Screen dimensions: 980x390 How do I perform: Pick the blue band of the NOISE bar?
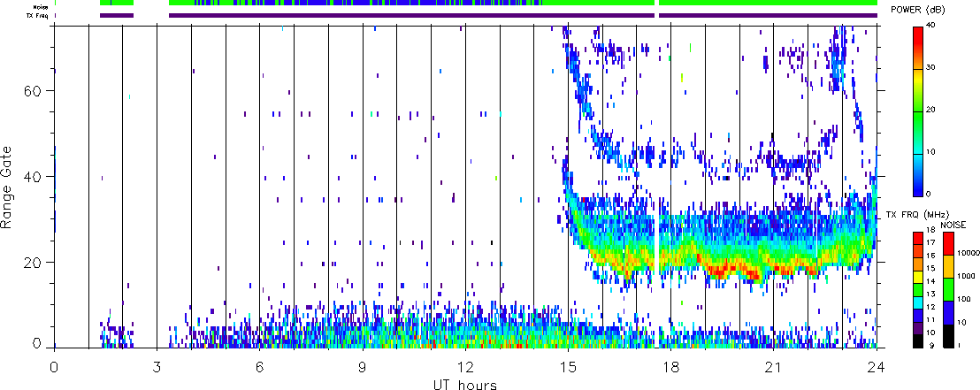pyautogui.click(x=947, y=311)
